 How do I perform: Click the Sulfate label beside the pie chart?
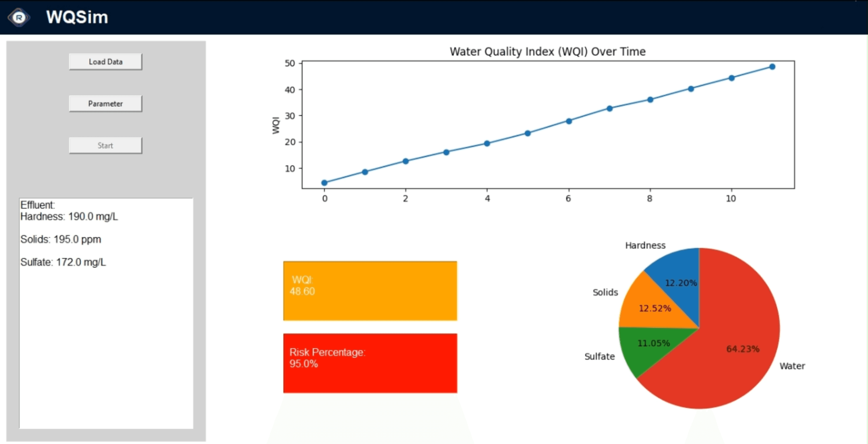click(599, 356)
